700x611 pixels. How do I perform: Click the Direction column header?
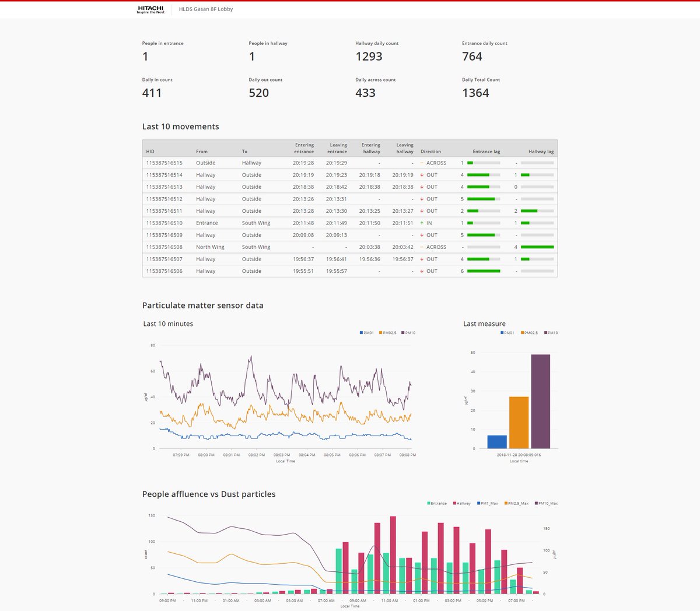pyautogui.click(x=431, y=152)
